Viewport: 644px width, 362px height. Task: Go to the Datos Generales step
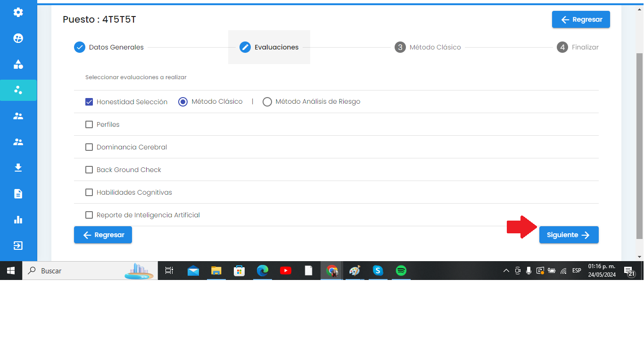[109, 47]
